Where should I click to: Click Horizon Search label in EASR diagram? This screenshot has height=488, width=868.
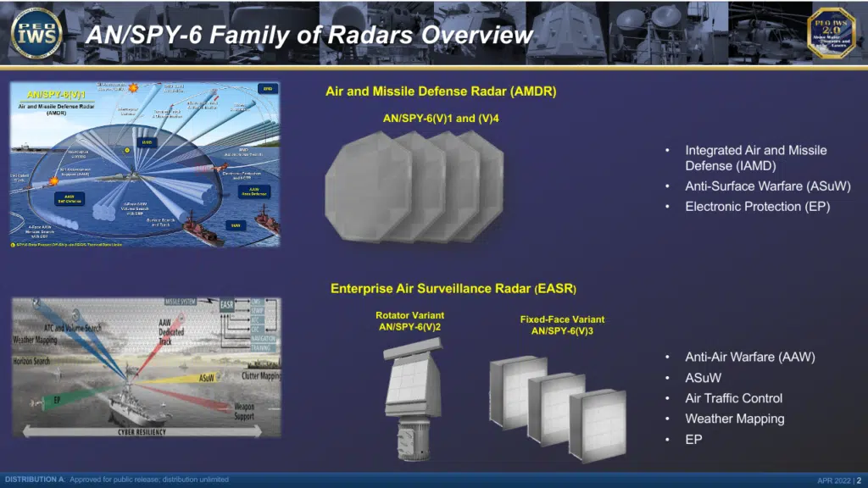(x=31, y=361)
